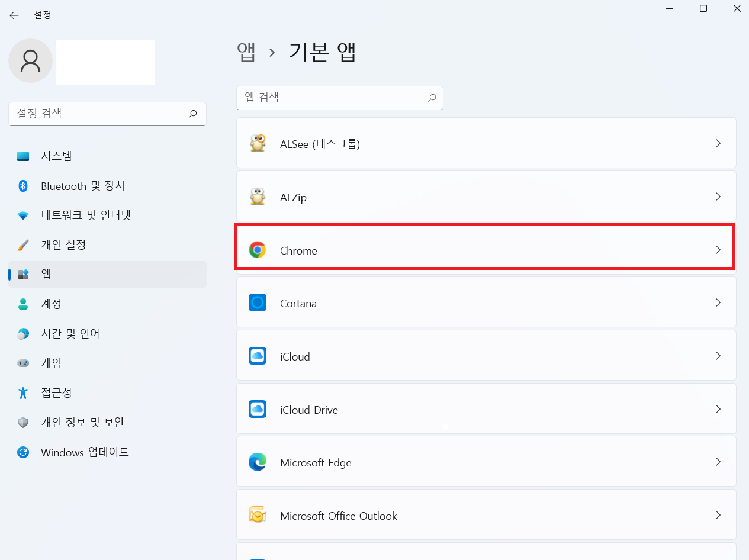
Task: Select the Bluetooth icon in the sidebar
Action: coord(23,186)
